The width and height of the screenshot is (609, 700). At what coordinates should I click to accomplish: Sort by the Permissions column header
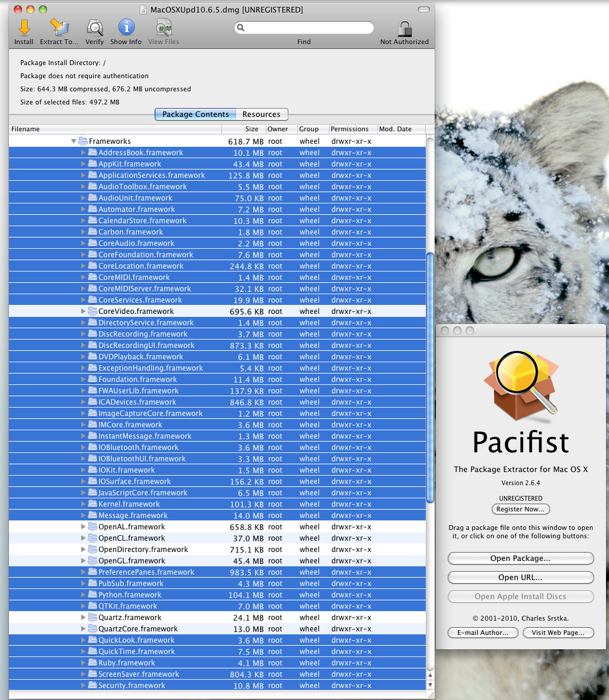tap(353, 129)
